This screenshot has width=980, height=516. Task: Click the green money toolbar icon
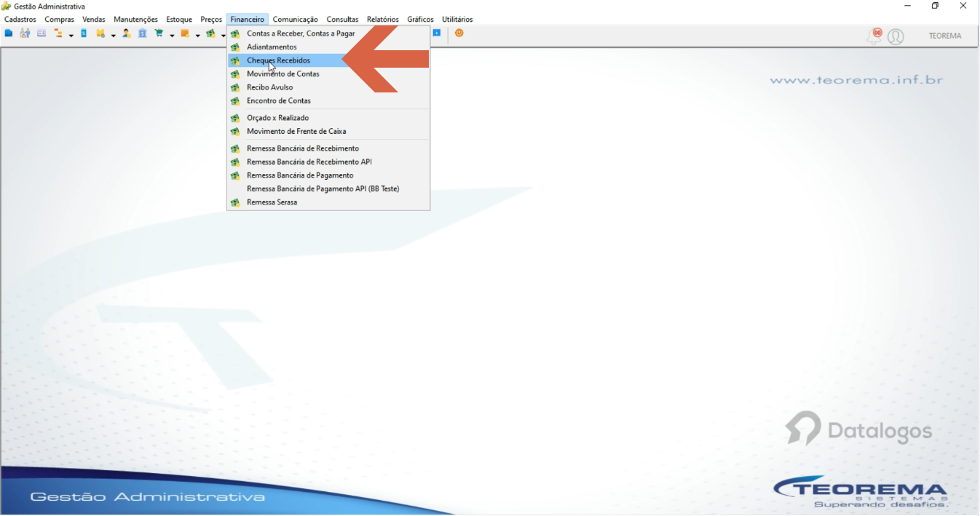(210, 33)
